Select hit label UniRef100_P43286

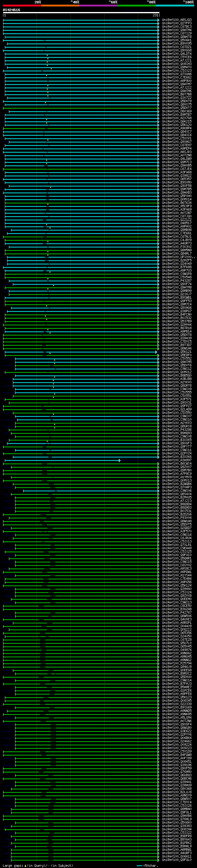pyautogui.click(x=177, y=430)
